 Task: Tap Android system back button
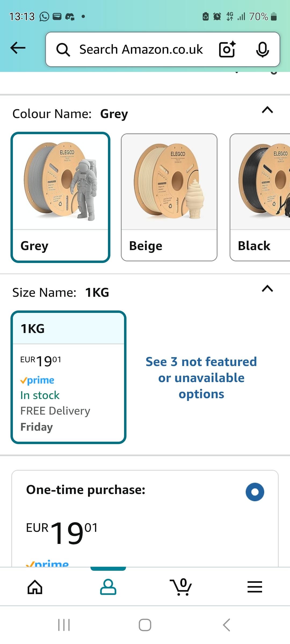(x=226, y=625)
